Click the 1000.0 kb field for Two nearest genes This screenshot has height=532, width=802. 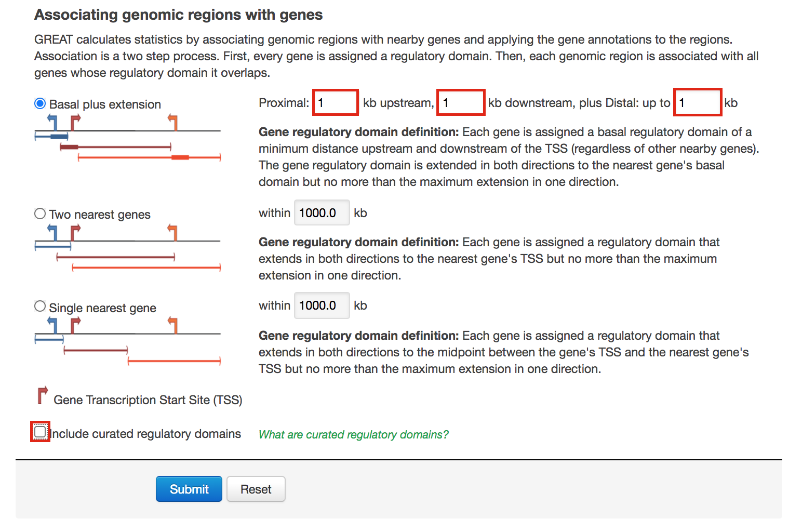click(322, 212)
